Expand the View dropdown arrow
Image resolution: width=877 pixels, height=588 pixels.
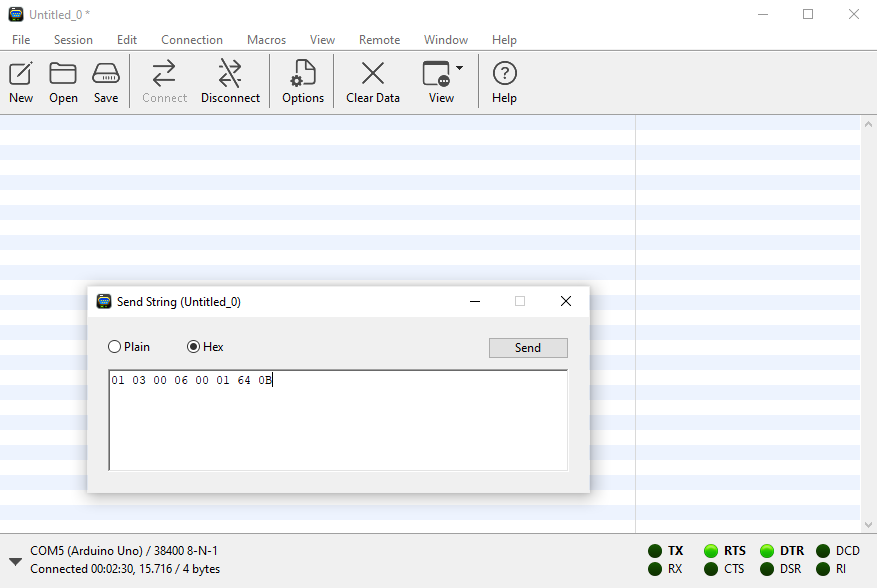click(459, 69)
